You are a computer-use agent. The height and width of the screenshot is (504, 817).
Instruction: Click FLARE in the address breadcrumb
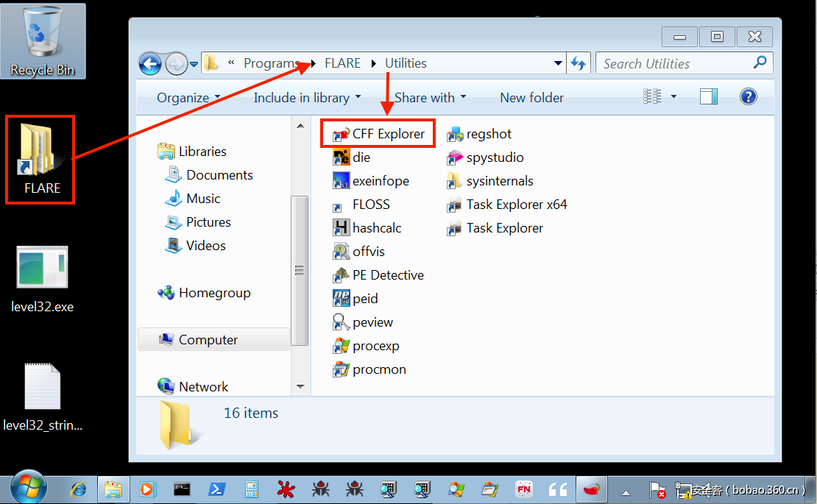tap(342, 63)
